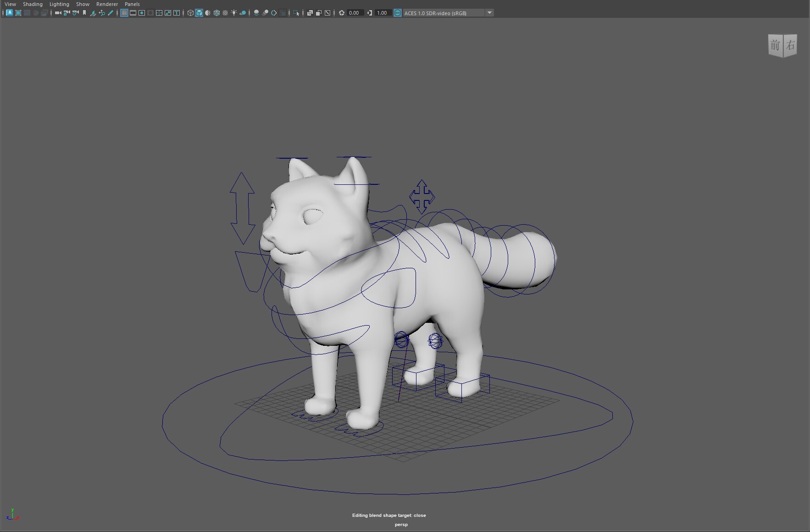Enable use all lights

tap(233, 12)
